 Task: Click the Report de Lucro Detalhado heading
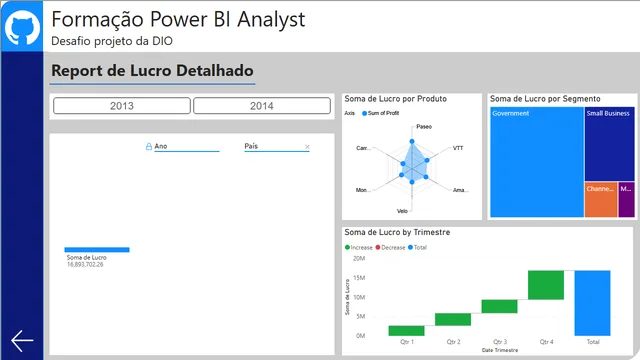152,71
